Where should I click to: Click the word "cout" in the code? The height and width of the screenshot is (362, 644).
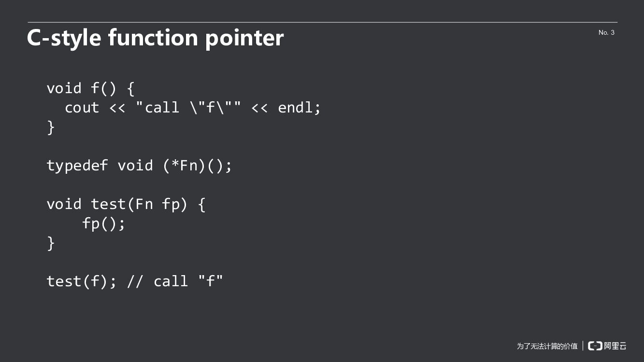82,108
